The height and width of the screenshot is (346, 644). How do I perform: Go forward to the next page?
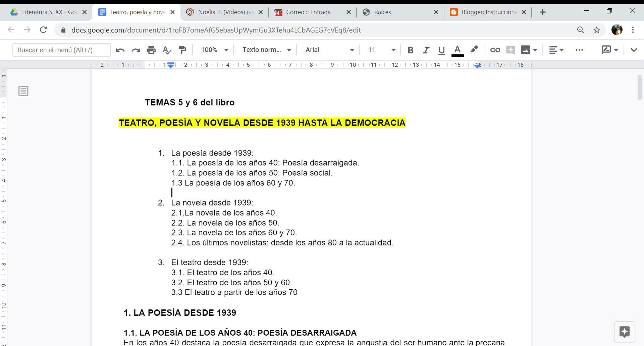coord(27,30)
